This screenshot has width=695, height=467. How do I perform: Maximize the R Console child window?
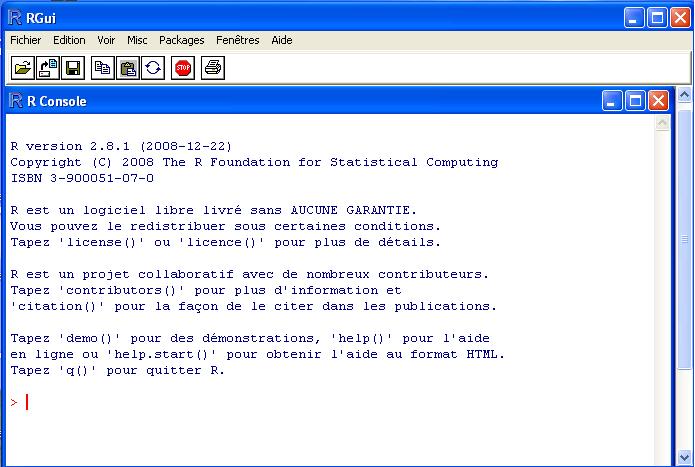(x=635, y=101)
